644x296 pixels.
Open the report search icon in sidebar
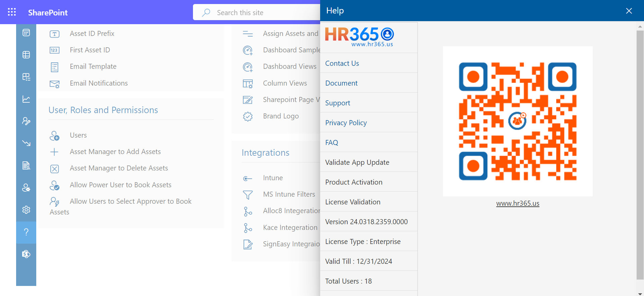(x=26, y=165)
